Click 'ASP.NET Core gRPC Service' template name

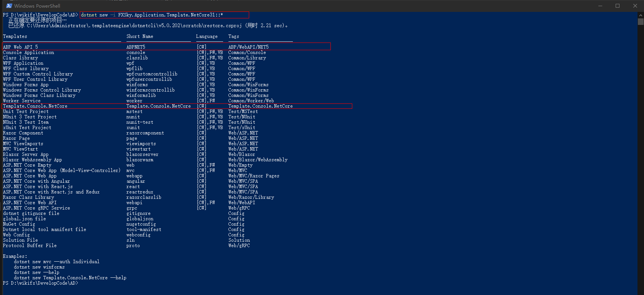point(36,208)
